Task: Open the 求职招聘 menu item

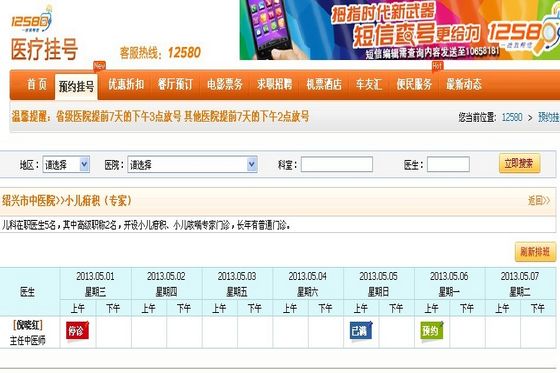Action: pyautogui.click(x=274, y=84)
